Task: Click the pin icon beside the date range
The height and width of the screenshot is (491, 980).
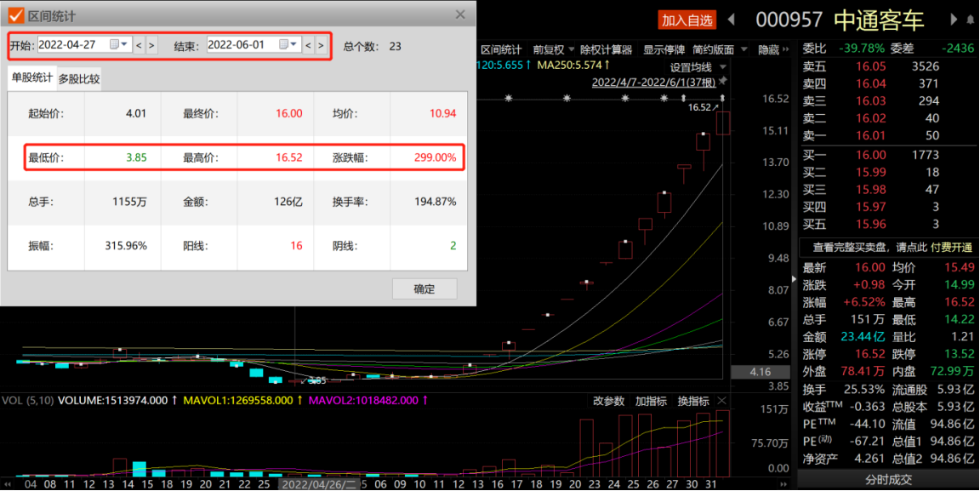Action: coord(722,82)
